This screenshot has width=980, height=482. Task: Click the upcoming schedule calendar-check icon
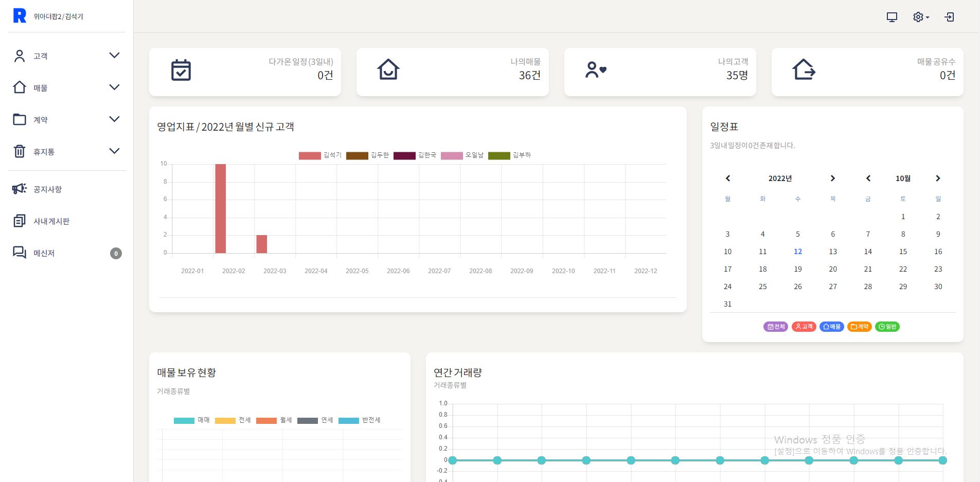(181, 70)
